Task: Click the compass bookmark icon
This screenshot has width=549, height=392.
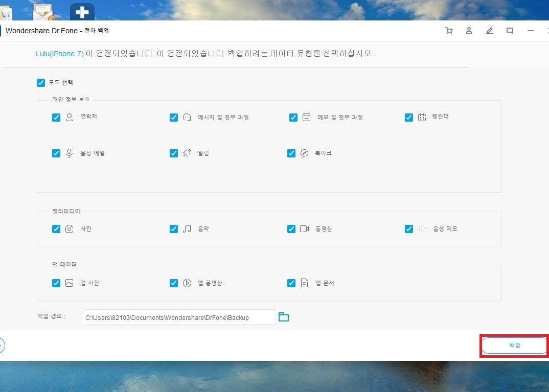Action: 304,153
